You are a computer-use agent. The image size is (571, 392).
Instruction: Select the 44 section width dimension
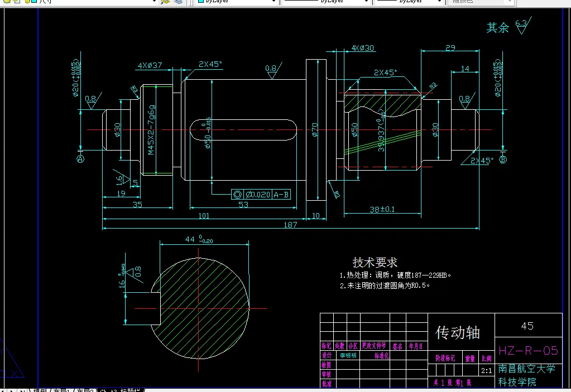pos(199,239)
